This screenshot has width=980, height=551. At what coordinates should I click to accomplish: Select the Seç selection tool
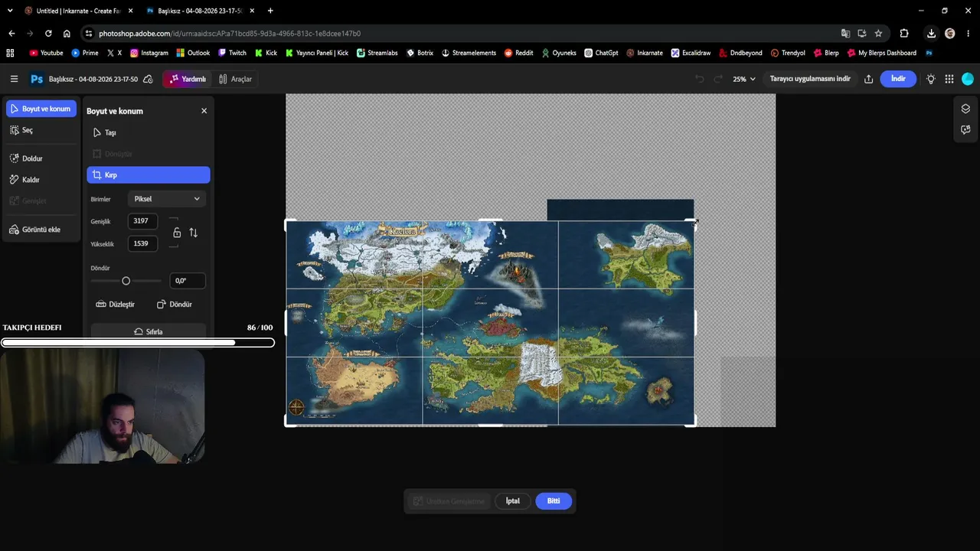coord(41,130)
